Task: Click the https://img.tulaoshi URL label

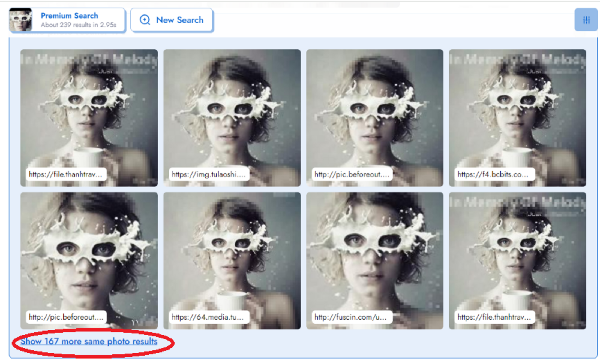Action: [x=209, y=174]
